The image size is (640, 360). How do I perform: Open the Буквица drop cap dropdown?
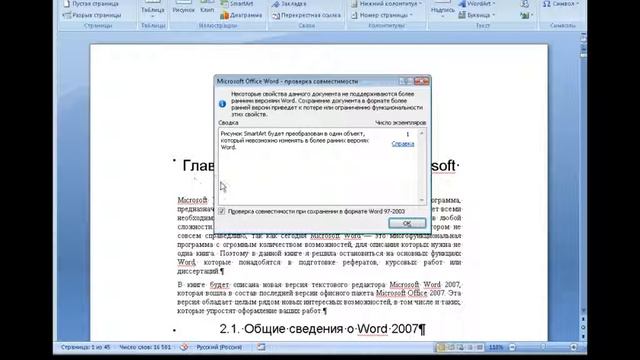click(x=476, y=15)
